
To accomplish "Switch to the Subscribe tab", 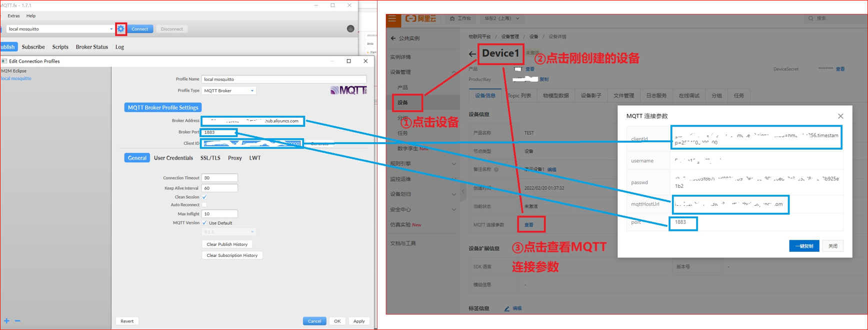I will point(33,47).
